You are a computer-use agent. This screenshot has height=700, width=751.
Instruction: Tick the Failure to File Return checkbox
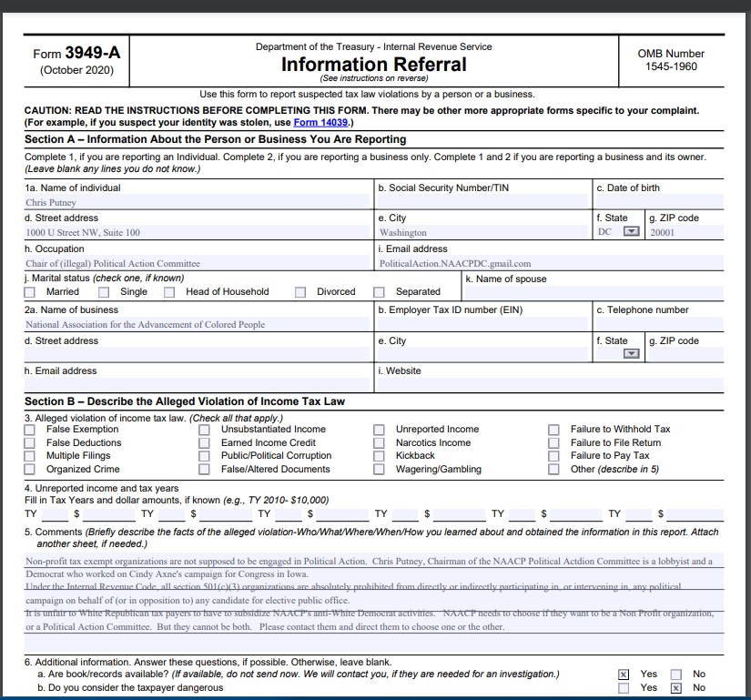coord(553,443)
